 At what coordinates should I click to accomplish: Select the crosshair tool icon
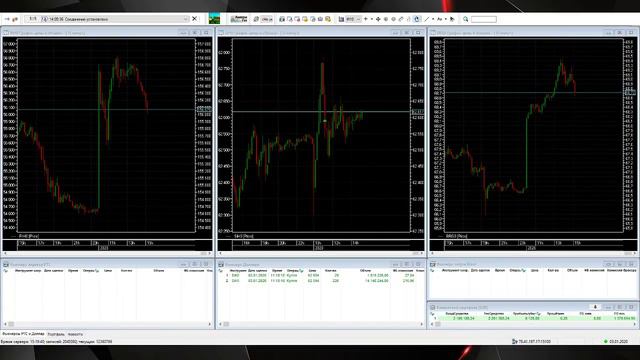378,19
